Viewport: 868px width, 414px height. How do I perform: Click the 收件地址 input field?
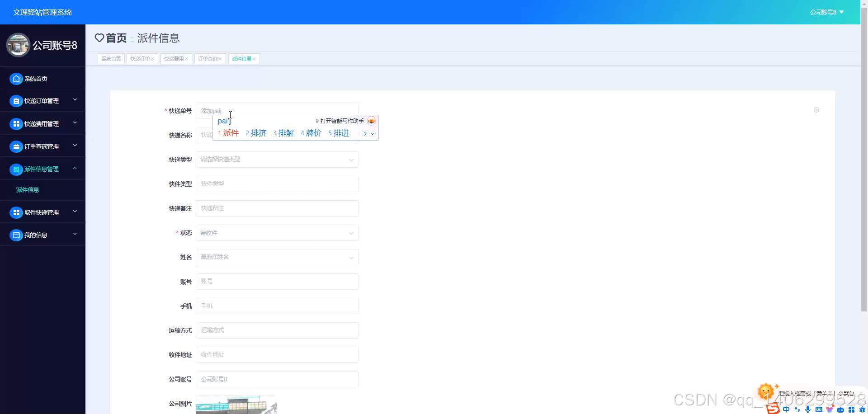(x=277, y=355)
